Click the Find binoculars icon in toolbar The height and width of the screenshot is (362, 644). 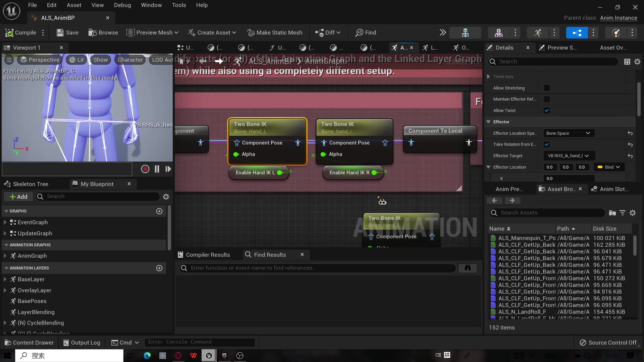[x=360, y=33]
